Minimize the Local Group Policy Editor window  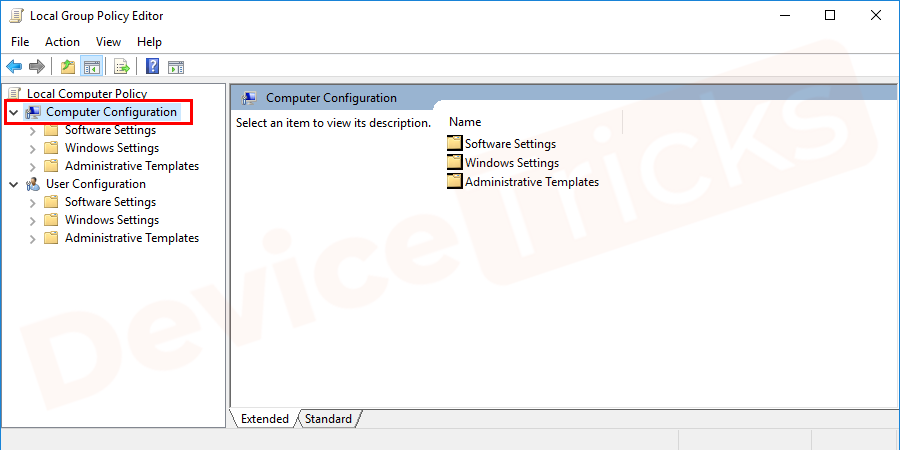click(784, 15)
